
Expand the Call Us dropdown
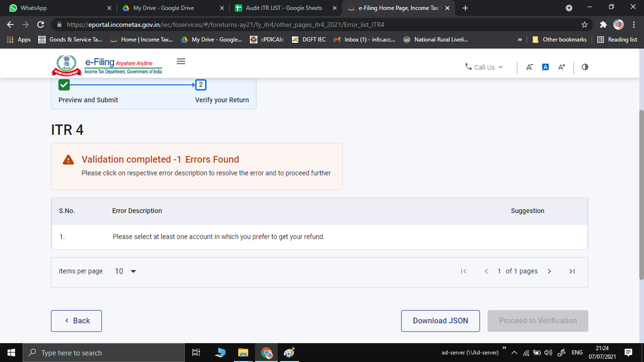484,67
